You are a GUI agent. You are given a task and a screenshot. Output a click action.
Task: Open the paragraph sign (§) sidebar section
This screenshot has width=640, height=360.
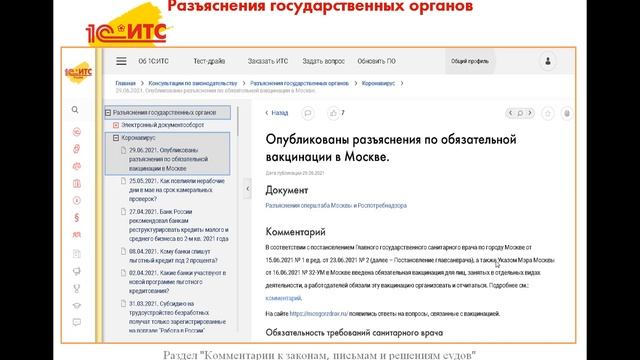(76, 218)
